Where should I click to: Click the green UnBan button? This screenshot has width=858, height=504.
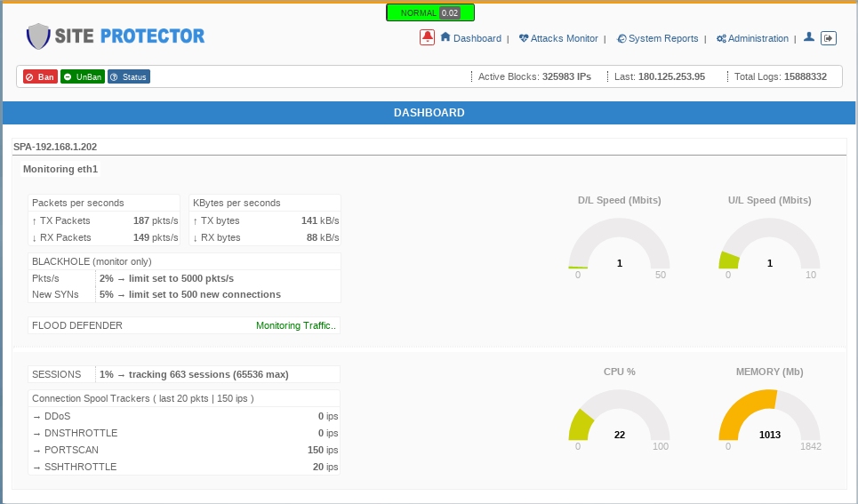83,76
